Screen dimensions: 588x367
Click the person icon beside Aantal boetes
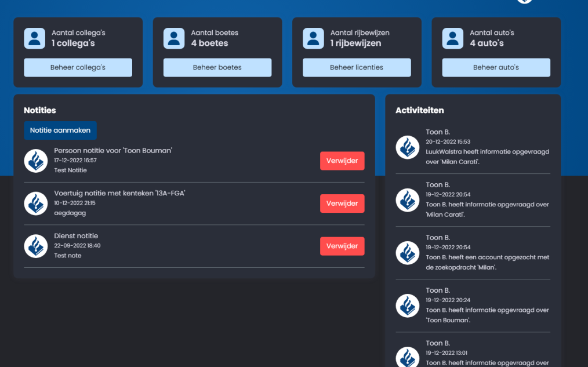tap(174, 38)
